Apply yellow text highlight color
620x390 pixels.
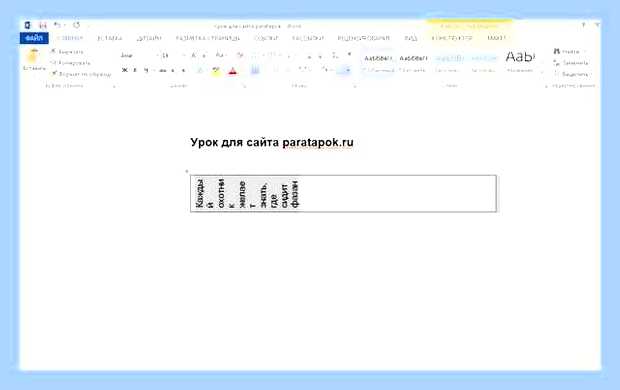point(216,71)
